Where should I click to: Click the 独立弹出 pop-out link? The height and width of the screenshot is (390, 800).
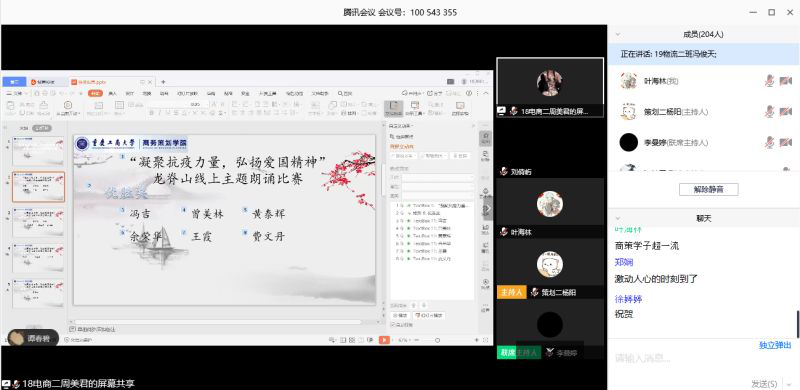point(775,346)
